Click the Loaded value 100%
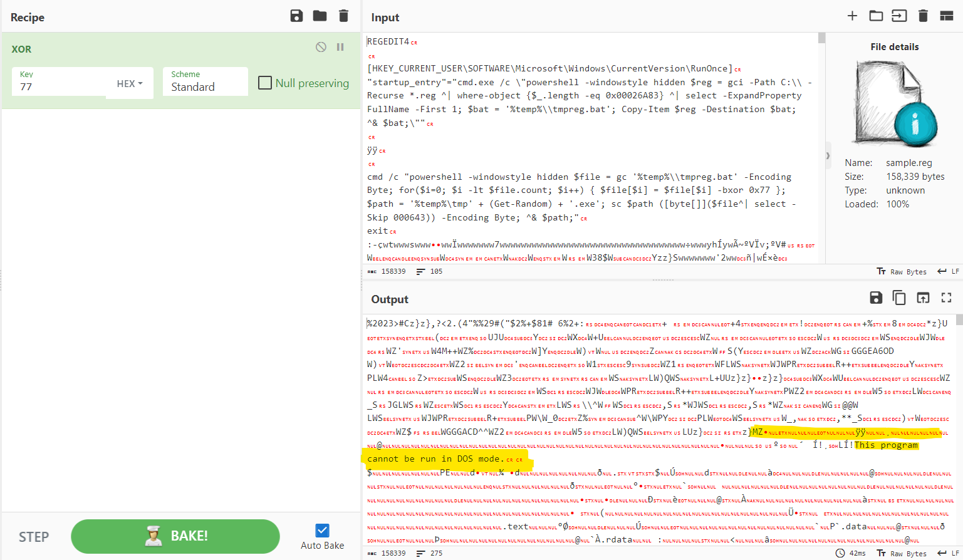The height and width of the screenshot is (560, 963). 897,204
